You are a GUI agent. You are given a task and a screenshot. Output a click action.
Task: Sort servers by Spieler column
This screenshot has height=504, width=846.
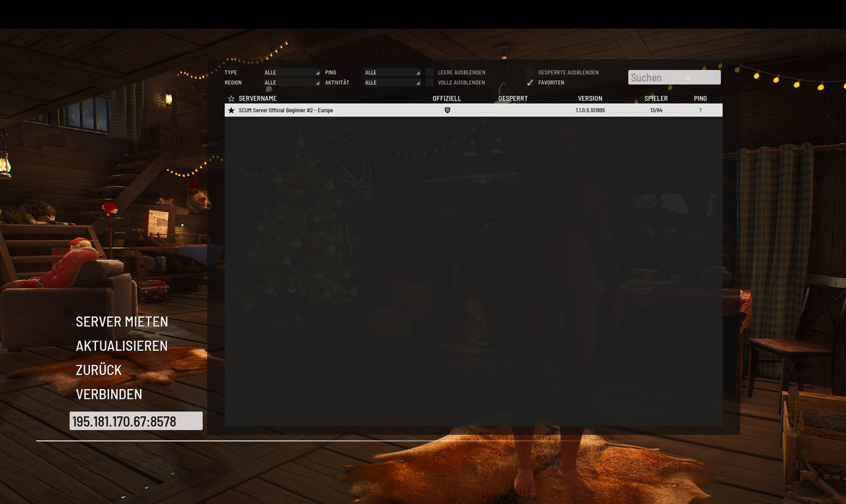coord(656,98)
